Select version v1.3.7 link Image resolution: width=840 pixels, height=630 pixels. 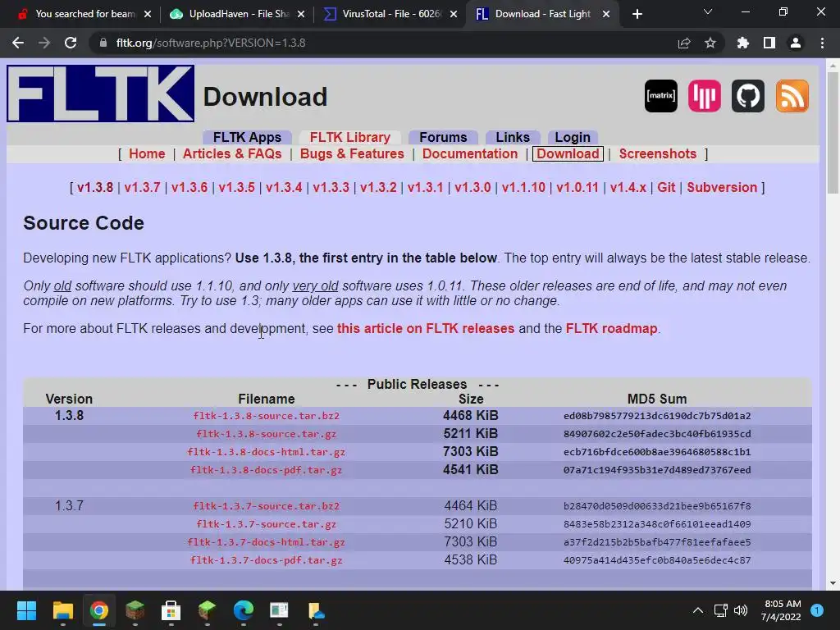point(143,188)
